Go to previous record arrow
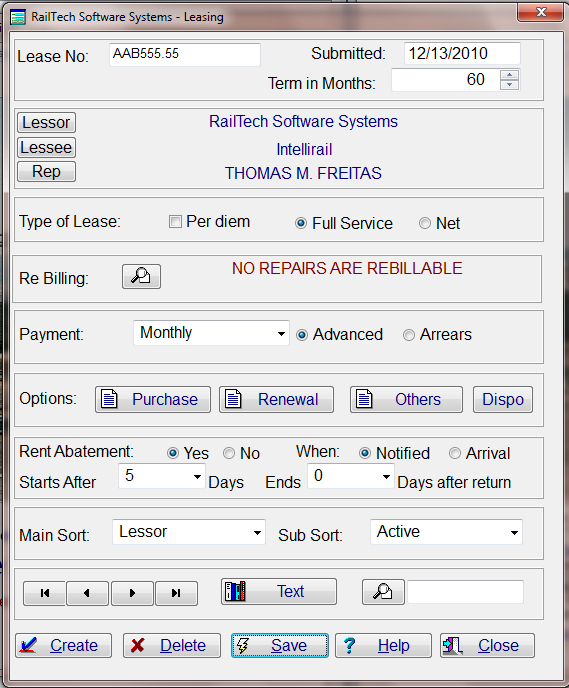The width and height of the screenshot is (569, 688). point(87,593)
